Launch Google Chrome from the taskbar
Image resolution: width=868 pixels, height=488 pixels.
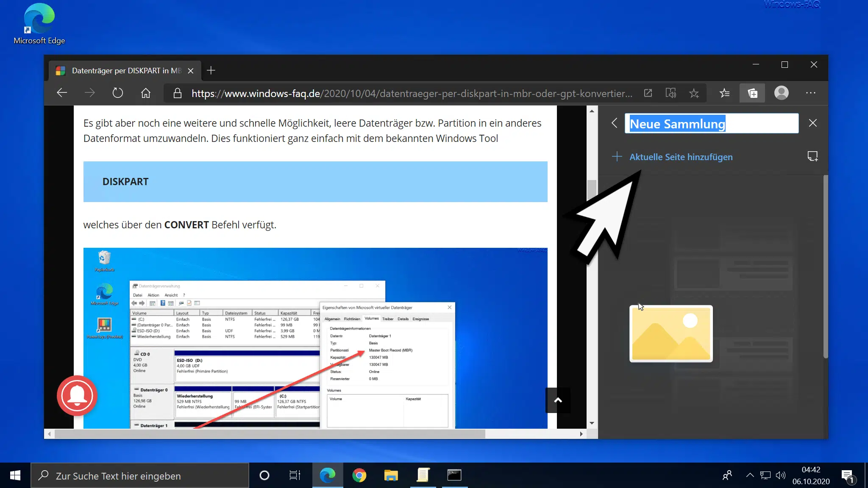(x=359, y=476)
